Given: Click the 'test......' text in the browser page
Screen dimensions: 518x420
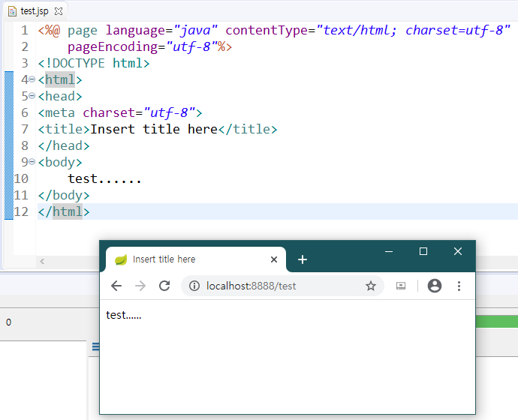Looking at the screenshot, I should coord(124,315).
